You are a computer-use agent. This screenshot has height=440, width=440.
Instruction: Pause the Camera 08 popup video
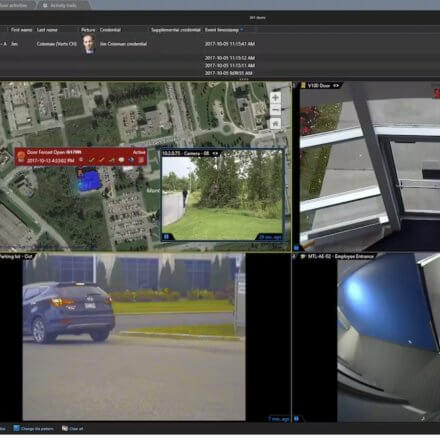click(x=166, y=237)
